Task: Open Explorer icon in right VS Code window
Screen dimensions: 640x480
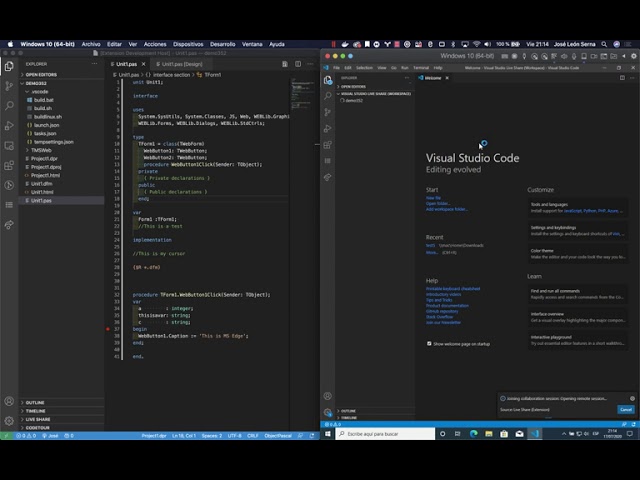Action: point(328,80)
